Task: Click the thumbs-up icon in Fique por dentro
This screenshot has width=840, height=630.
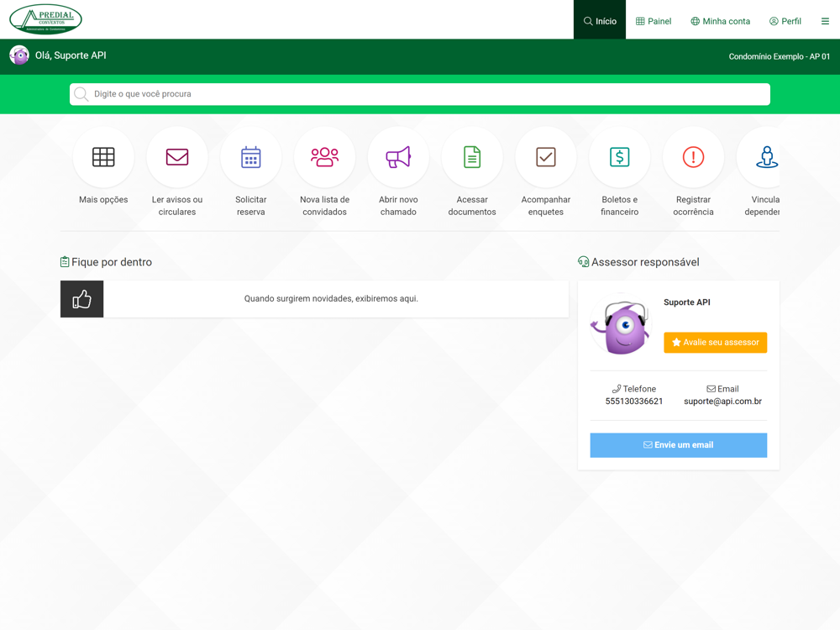Action: point(82,299)
